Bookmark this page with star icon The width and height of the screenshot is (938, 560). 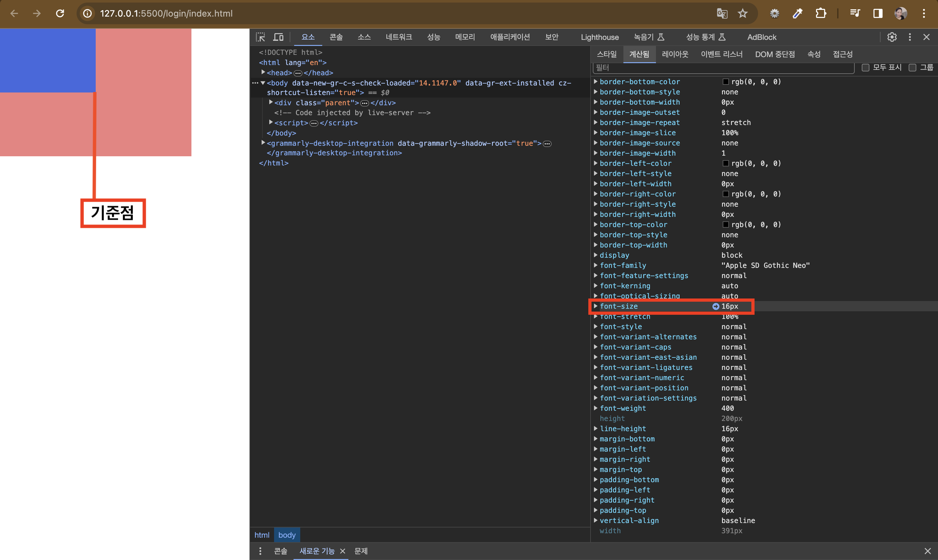click(742, 14)
